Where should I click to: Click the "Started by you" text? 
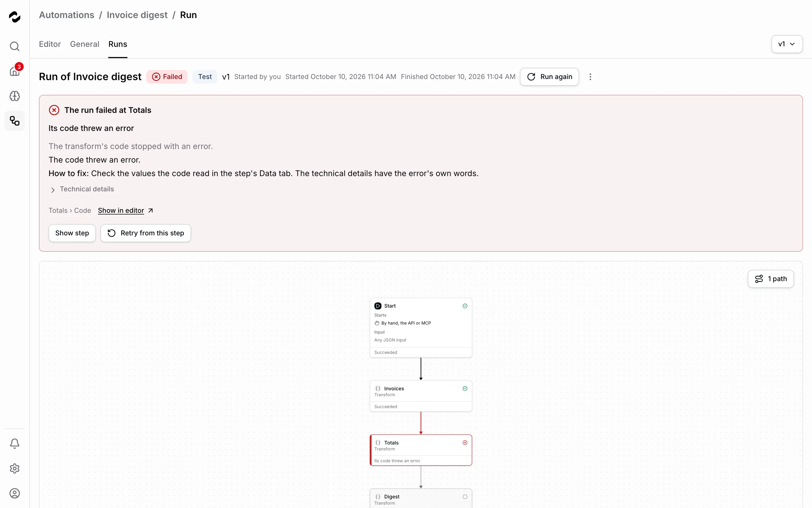pos(257,76)
